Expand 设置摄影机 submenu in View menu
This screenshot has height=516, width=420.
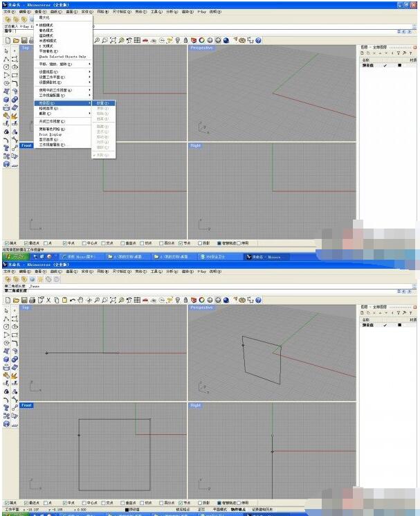pyautogui.click(x=64, y=82)
